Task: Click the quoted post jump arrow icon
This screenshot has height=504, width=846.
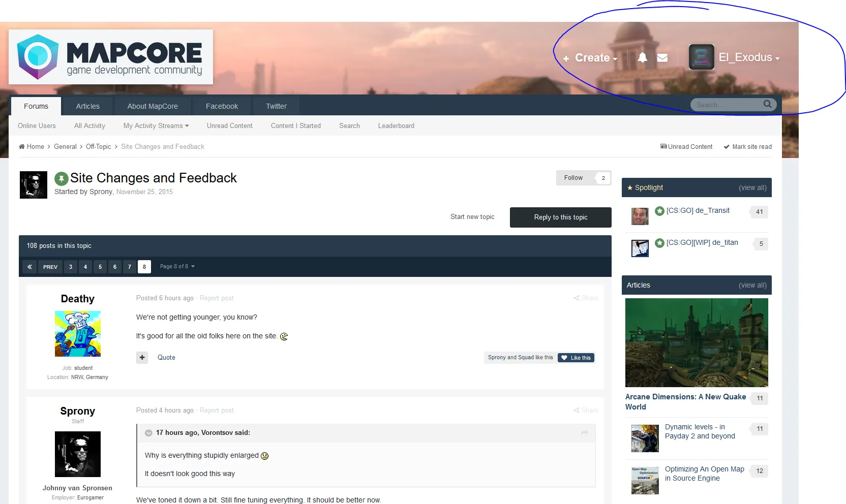Action: (584, 433)
